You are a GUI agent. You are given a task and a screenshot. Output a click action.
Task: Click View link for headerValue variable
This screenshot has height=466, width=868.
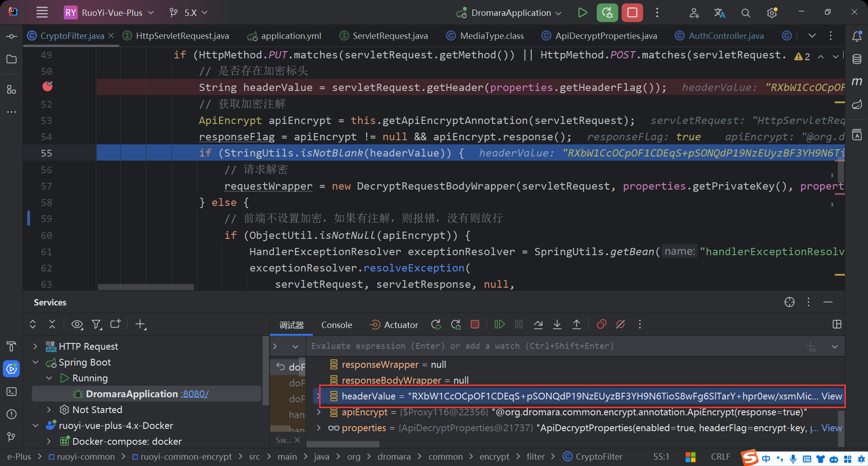831,396
